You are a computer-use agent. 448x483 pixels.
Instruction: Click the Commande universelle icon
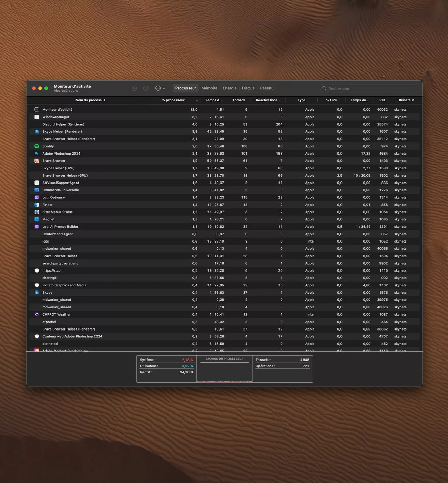pyautogui.click(x=37, y=190)
